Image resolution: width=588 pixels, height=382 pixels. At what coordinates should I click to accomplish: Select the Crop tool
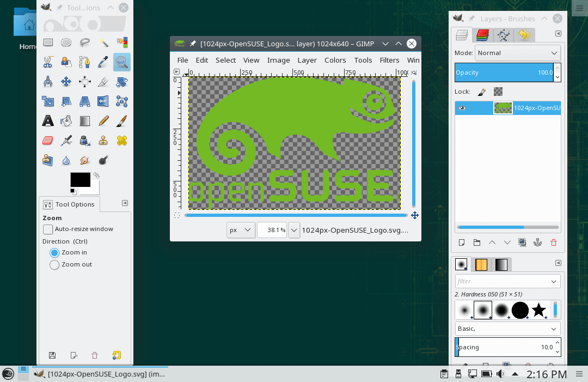coord(103,81)
